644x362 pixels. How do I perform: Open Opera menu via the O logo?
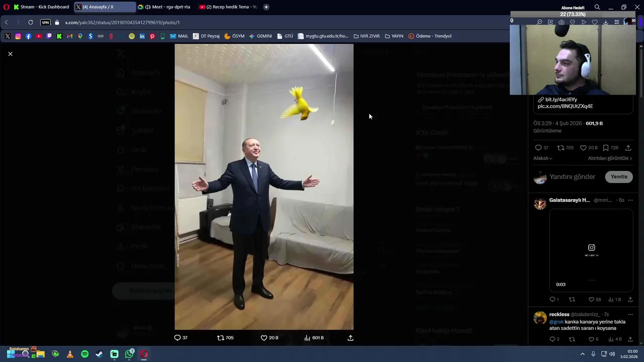click(x=6, y=7)
